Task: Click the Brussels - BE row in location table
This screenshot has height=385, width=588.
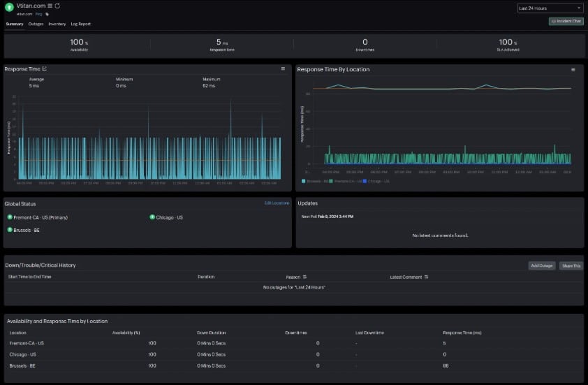Action: [x=294, y=366]
